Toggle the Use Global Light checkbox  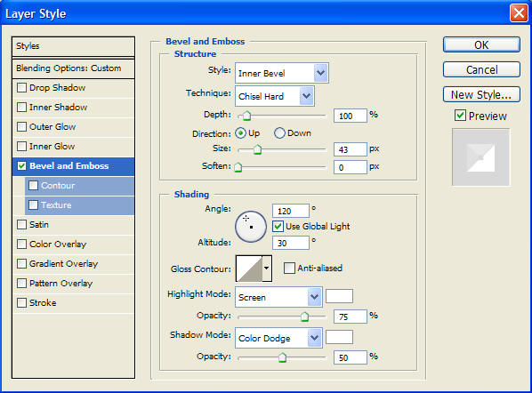pos(278,226)
